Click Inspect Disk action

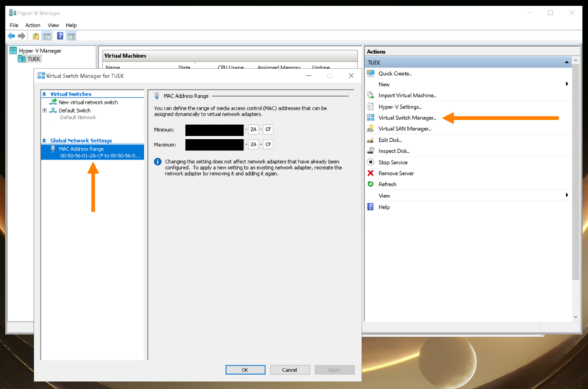point(394,151)
